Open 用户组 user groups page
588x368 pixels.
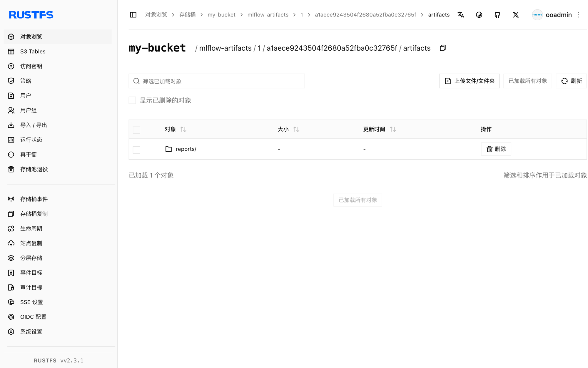click(58, 110)
